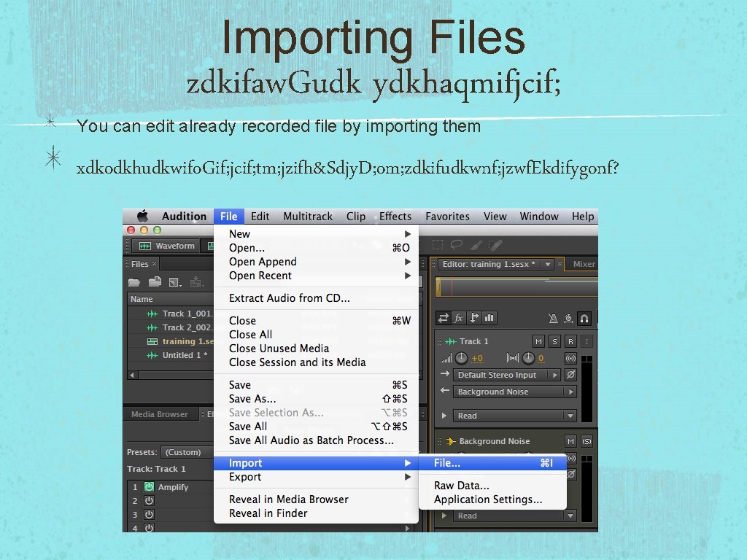Switch to the Mixer tab
The width and height of the screenshot is (747, 560).
(584, 264)
